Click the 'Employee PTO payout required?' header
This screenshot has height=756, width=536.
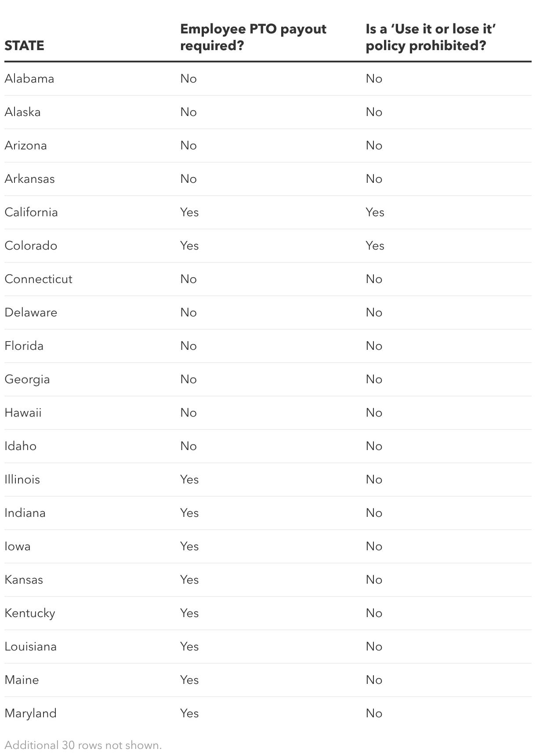click(254, 37)
